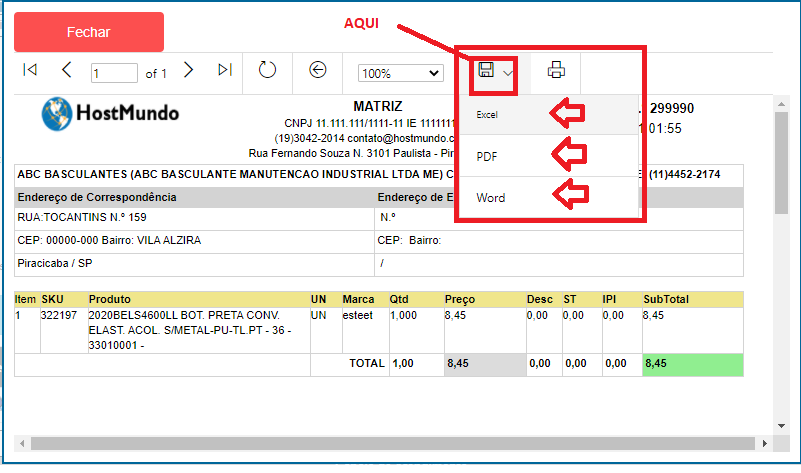The height and width of the screenshot is (473, 801).
Task: Jump to the last report page
Action: pyautogui.click(x=225, y=69)
